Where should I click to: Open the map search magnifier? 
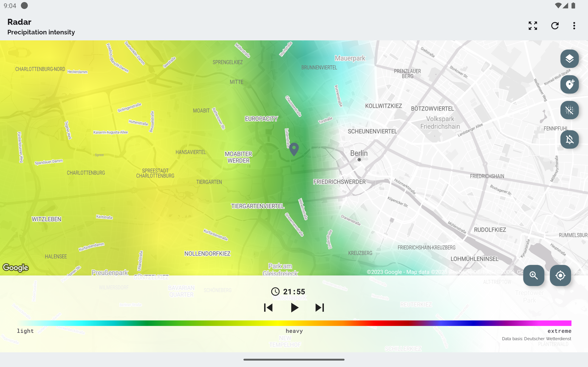(534, 275)
